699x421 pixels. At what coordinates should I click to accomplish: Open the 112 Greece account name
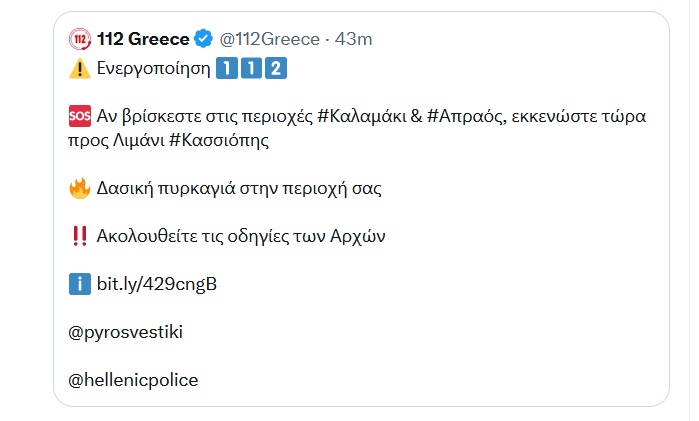pos(143,39)
